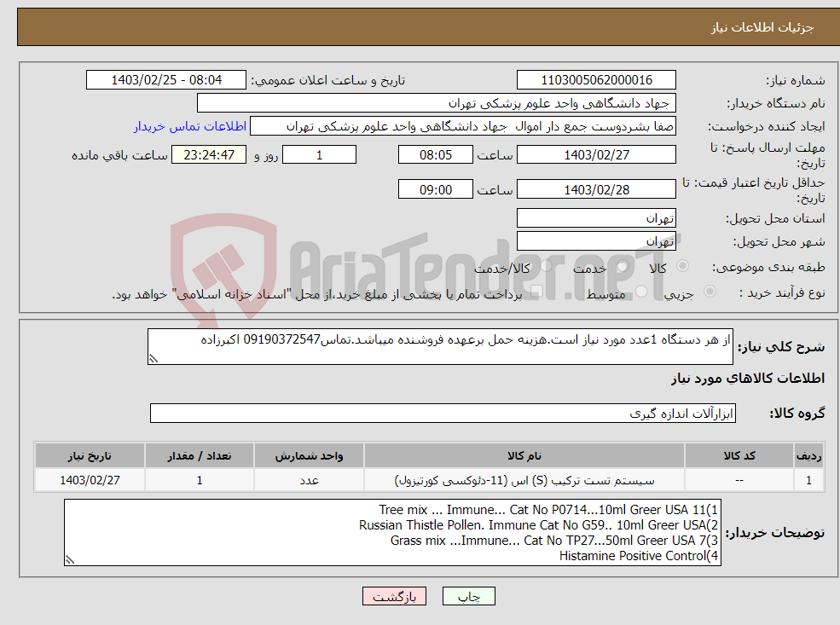
Task: Click the ردیف column header
Action: point(809,456)
